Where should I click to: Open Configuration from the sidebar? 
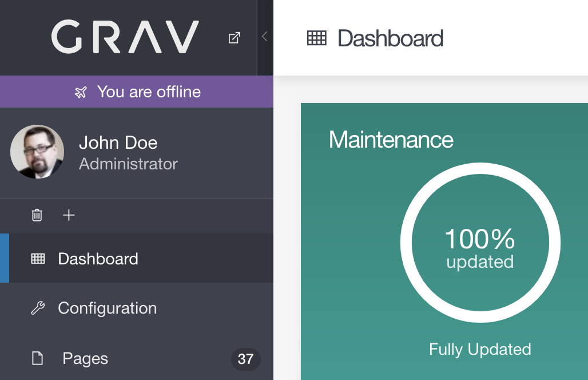[107, 308]
